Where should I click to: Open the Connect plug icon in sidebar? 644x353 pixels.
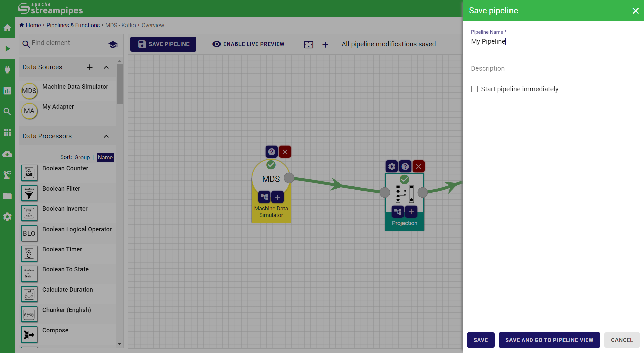[x=7, y=69]
